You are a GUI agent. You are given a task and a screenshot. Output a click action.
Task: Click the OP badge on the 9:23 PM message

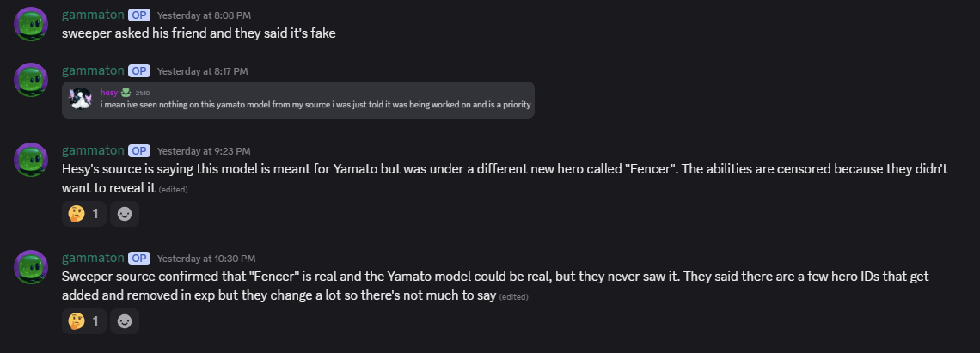tap(139, 150)
